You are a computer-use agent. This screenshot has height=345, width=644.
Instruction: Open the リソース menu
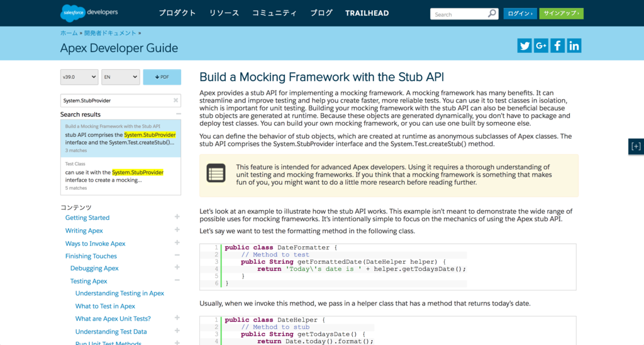(224, 13)
